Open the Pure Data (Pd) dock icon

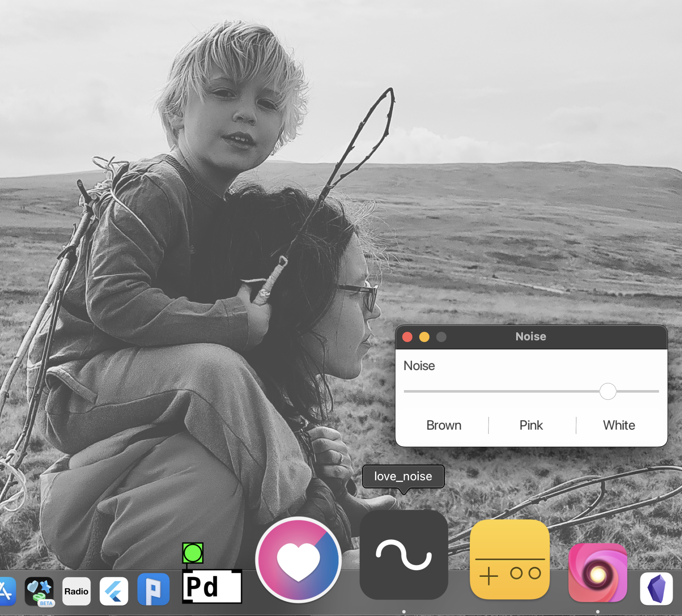click(212, 585)
